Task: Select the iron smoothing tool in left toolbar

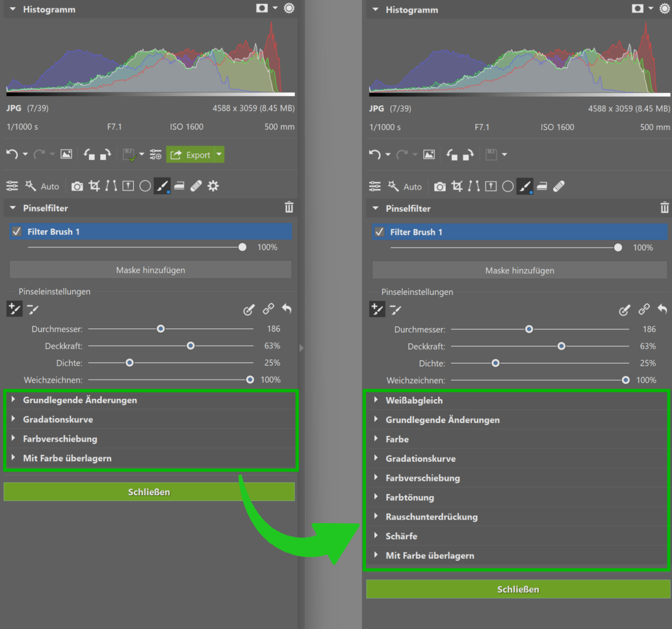Action: click(179, 186)
